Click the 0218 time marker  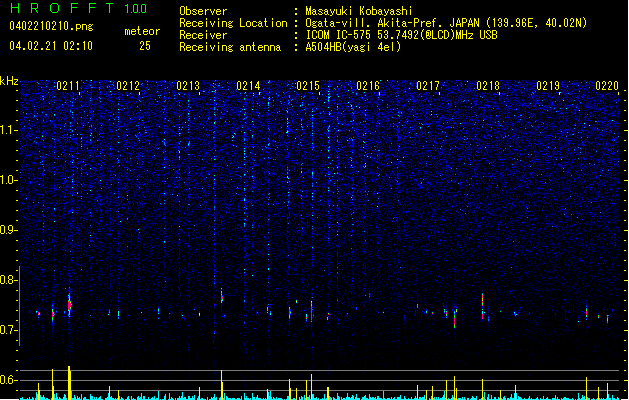(488, 86)
